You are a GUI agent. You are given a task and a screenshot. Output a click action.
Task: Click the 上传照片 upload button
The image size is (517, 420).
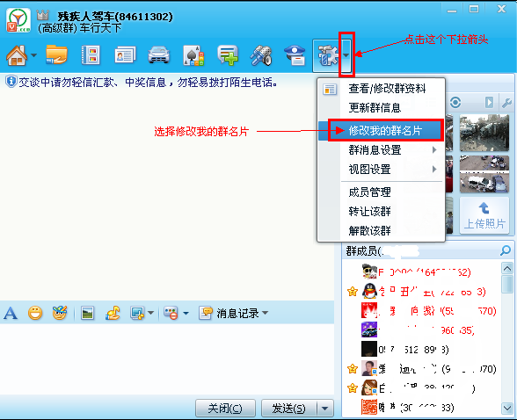pos(484,216)
